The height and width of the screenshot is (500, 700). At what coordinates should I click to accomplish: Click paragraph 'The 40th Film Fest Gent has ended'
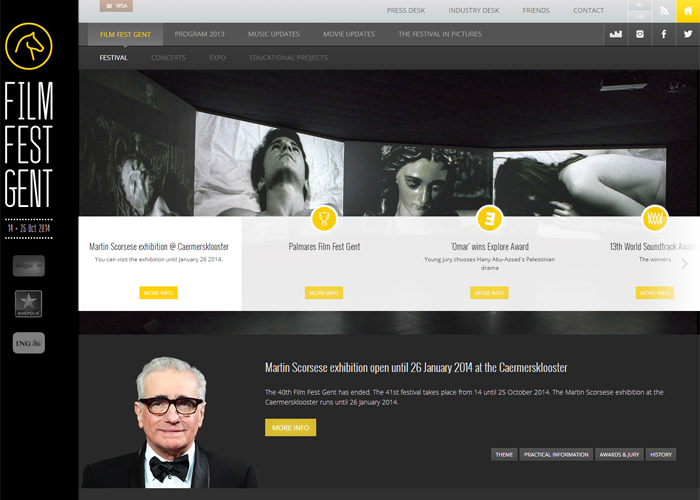pyautogui.click(x=464, y=397)
